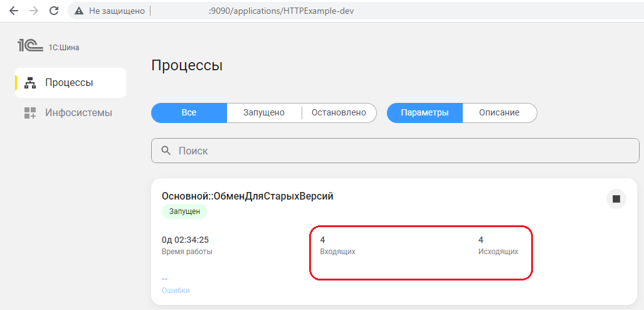Image resolution: width=644 pixels, height=310 pixels.
Task: Click the not-secure warning triangle icon
Action: tap(79, 11)
